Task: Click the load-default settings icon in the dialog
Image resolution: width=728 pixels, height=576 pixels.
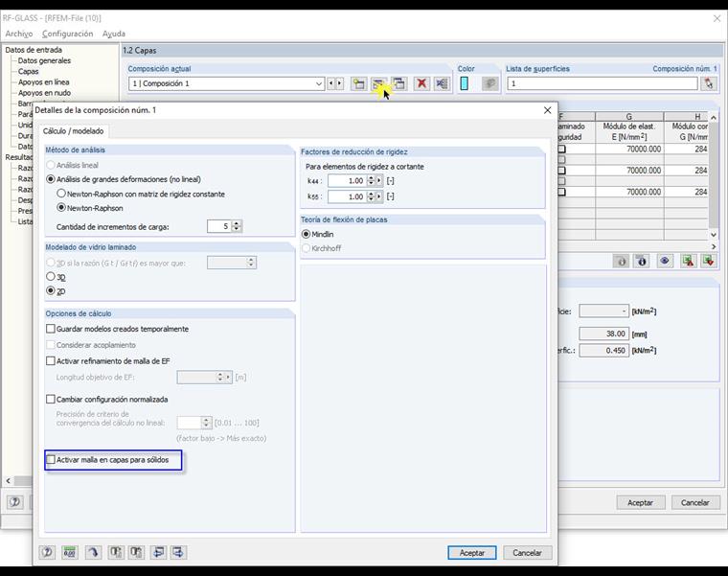Action: click(136, 552)
